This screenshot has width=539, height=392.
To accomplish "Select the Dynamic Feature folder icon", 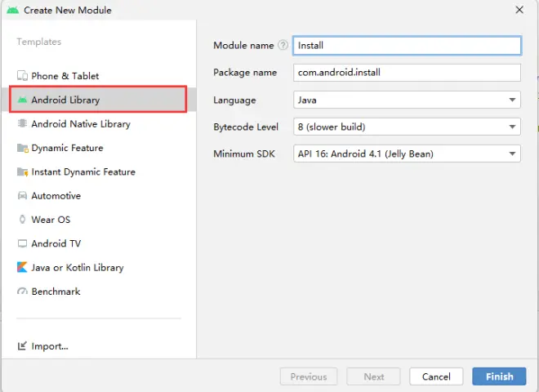I will (22, 148).
